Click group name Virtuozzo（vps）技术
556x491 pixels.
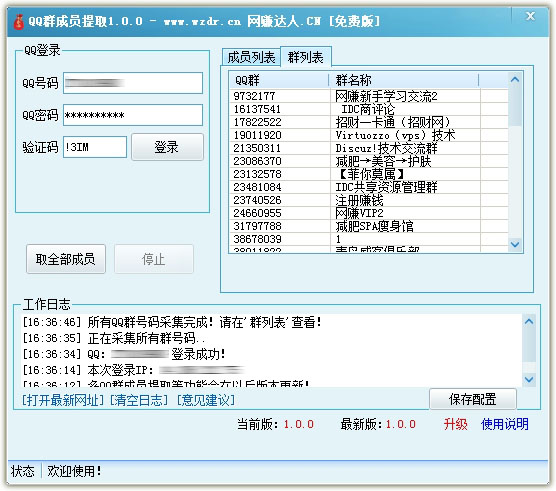point(395,135)
